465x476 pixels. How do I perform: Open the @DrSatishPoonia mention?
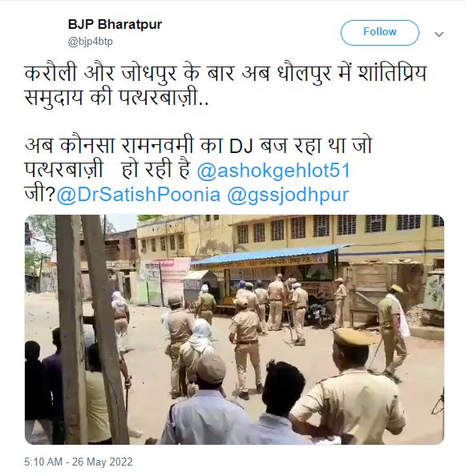pos(139,195)
